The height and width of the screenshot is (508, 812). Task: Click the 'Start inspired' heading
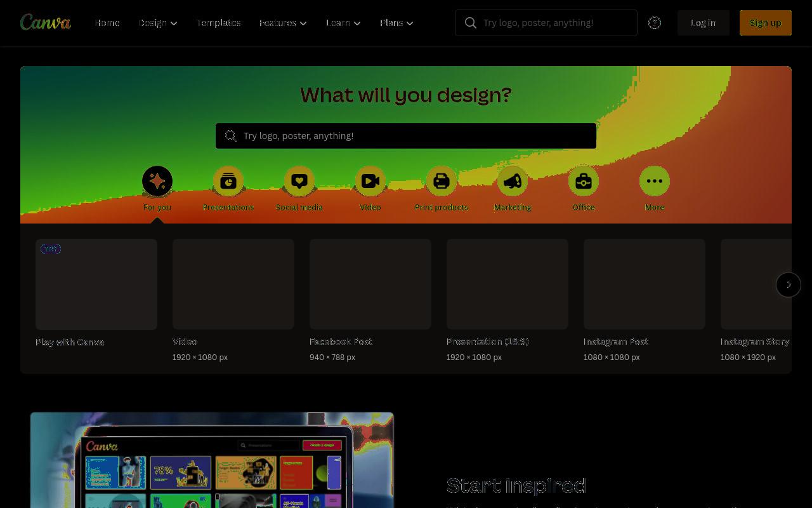[516, 485]
